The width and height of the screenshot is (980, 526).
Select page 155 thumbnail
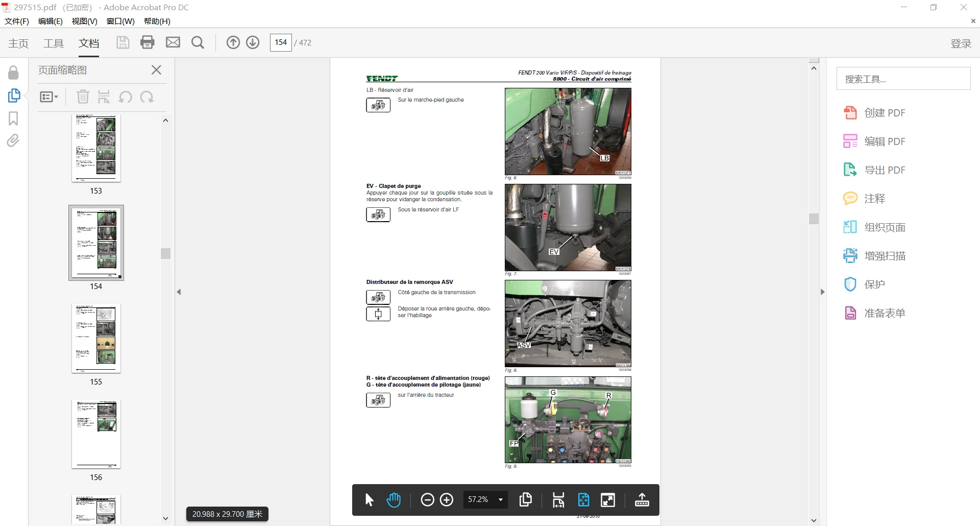[96, 338]
